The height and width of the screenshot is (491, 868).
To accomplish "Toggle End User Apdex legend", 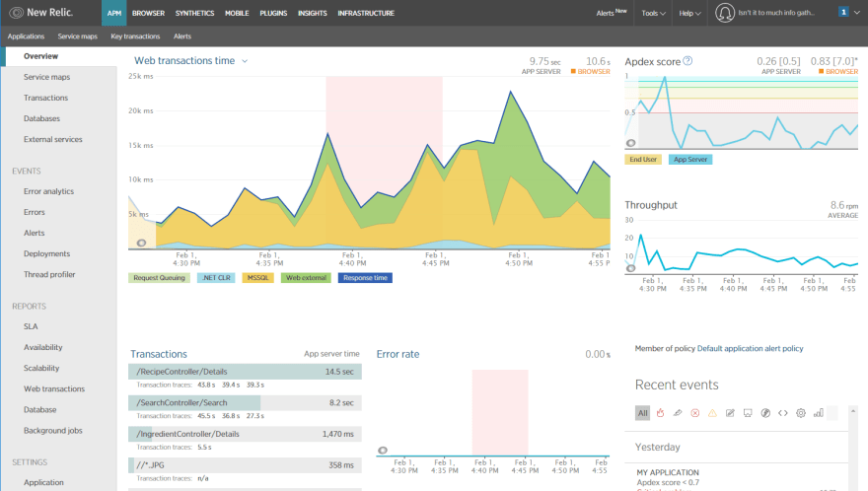I will click(x=643, y=160).
